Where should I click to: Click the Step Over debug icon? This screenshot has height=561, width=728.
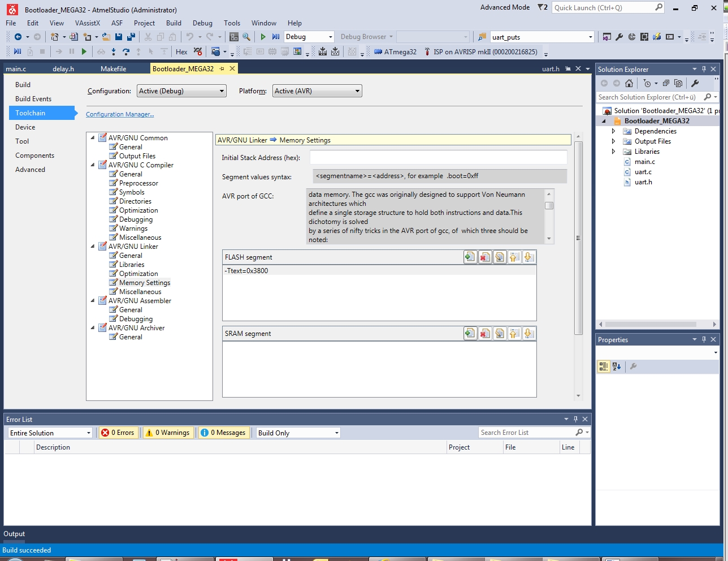coord(126,51)
